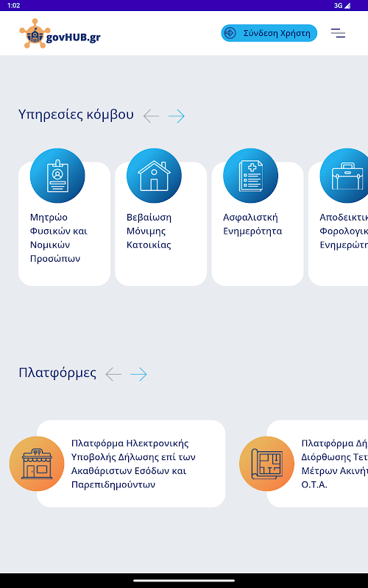Open the hamburger menu icon

[x=338, y=33]
